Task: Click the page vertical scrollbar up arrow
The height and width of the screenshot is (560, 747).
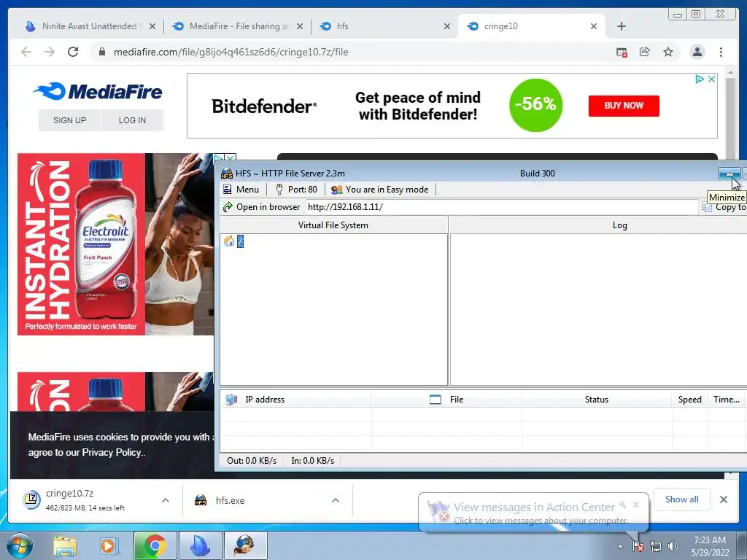Action: click(x=730, y=73)
